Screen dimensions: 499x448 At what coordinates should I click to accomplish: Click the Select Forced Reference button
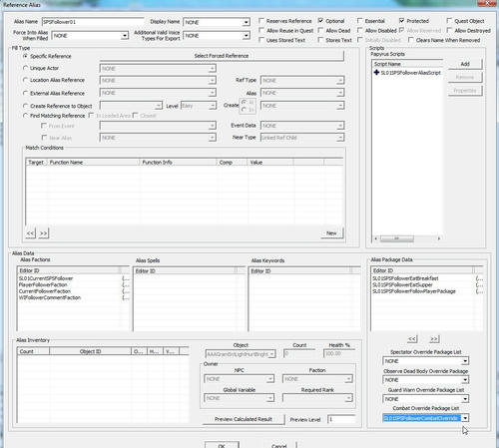click(x=222, y=56)
